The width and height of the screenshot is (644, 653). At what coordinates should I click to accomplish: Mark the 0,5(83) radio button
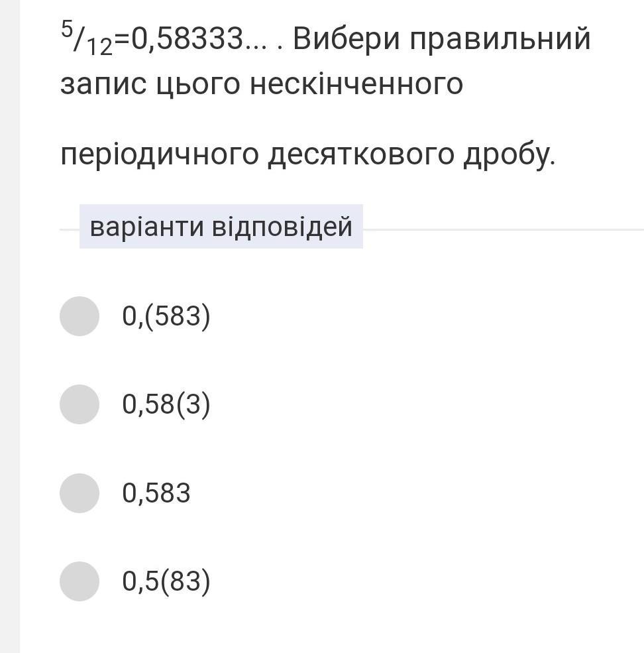tap(80, 581)
